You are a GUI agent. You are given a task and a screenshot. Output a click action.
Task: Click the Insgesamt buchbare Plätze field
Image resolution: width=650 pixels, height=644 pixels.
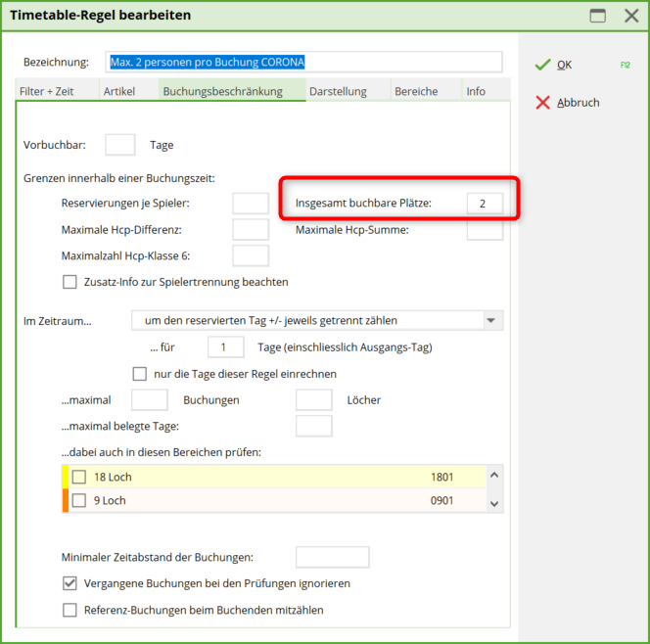[x=484, y=204]
